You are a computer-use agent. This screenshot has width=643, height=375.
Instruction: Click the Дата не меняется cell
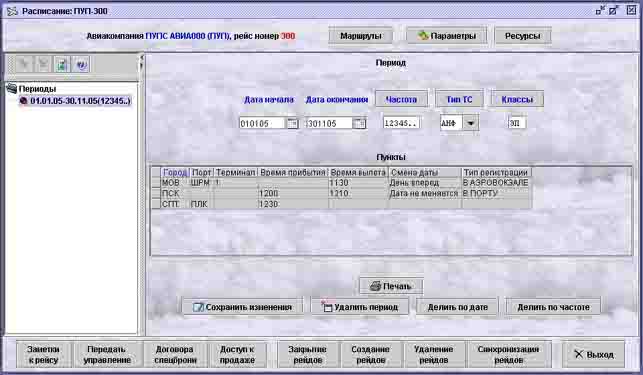pos(425,193)
